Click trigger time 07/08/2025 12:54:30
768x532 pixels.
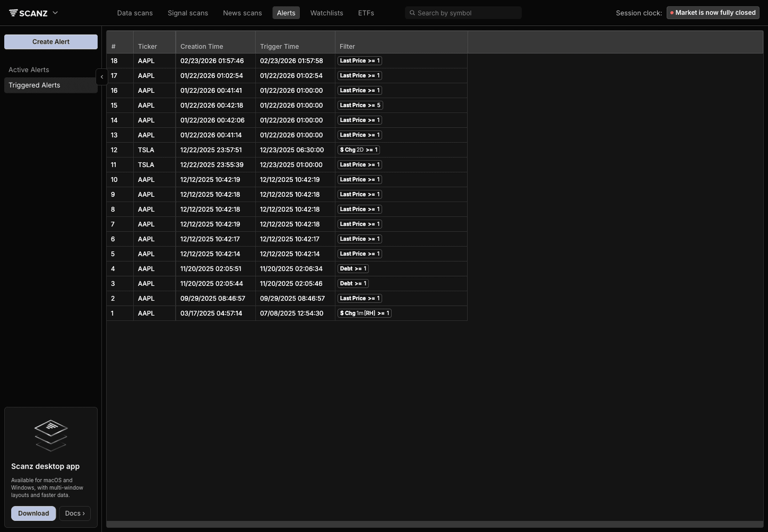pos(292,313)
